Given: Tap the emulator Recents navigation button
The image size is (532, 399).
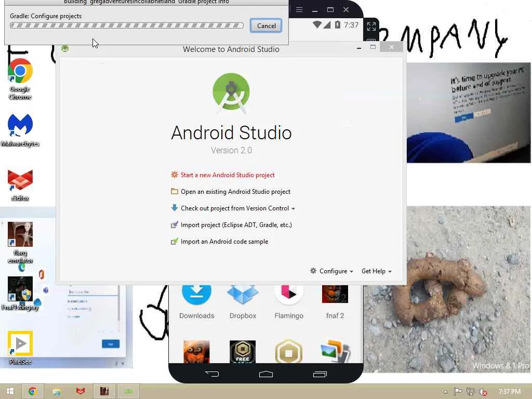Looking at the screenshot, I should click(320, 374).
